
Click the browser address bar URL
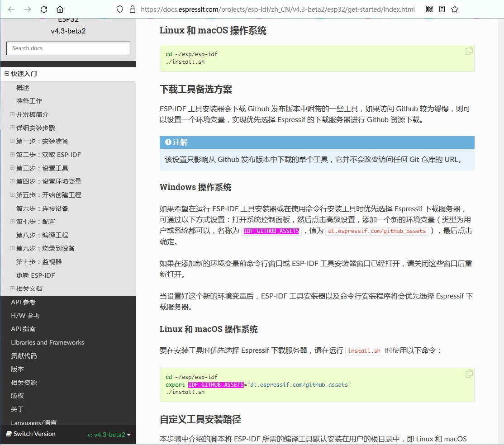[278, 9]
